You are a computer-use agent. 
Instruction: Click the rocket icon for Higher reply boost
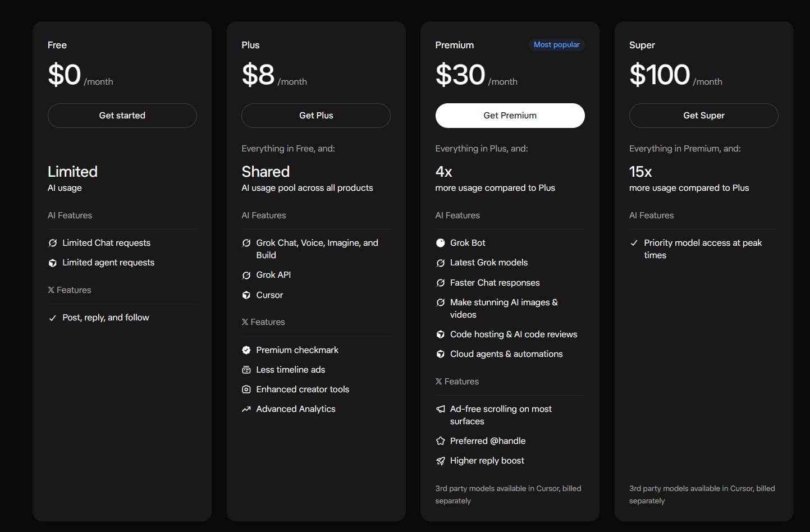441,461
